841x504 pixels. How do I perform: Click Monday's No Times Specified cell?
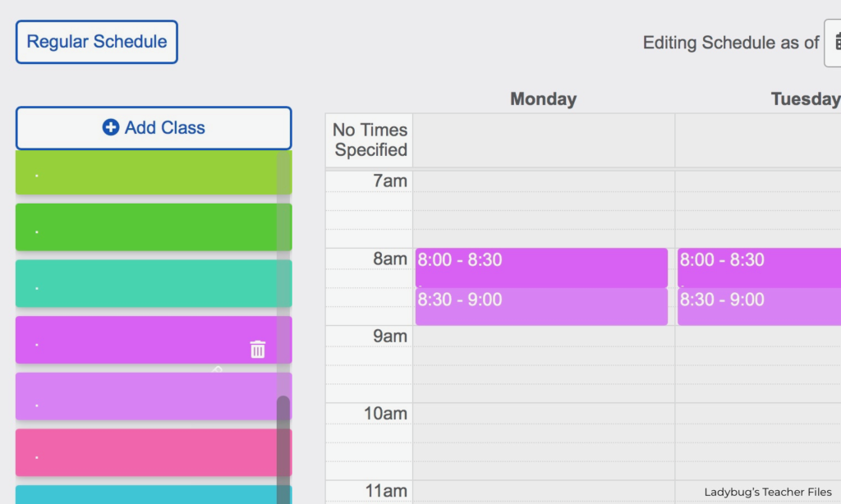pos(544,140)
